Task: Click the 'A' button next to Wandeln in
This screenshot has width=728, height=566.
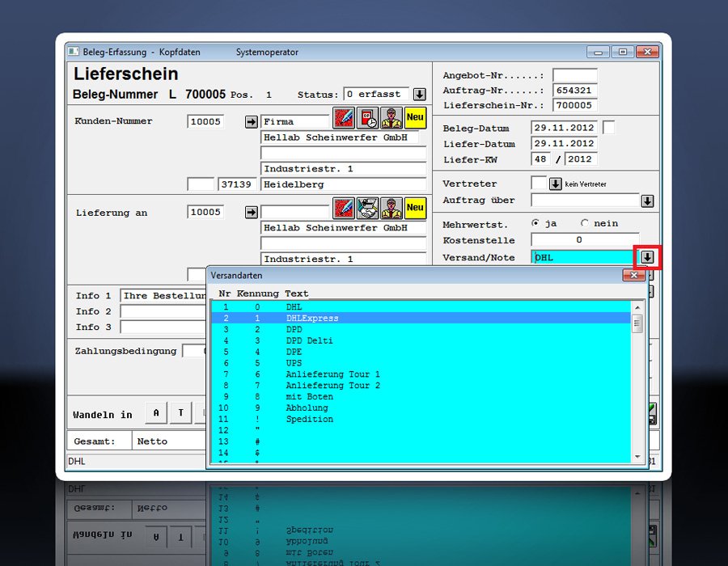Action: [x=156, y=414]
